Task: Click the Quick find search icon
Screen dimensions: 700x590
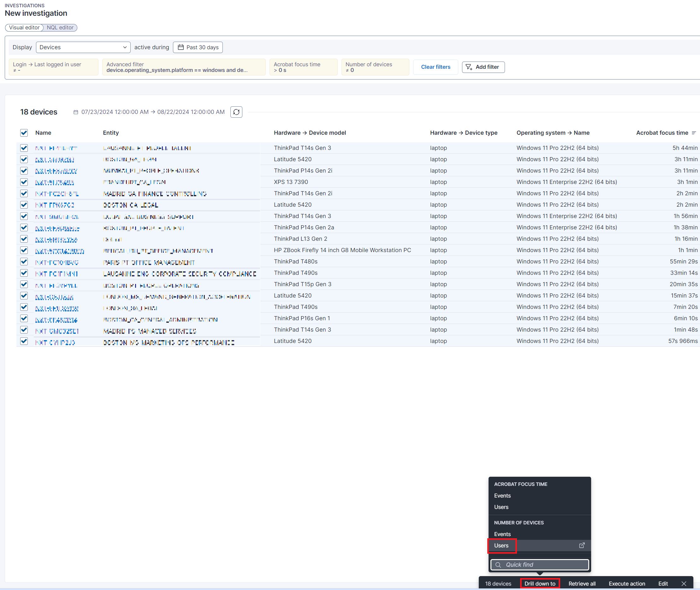Action: coord(498,564)
